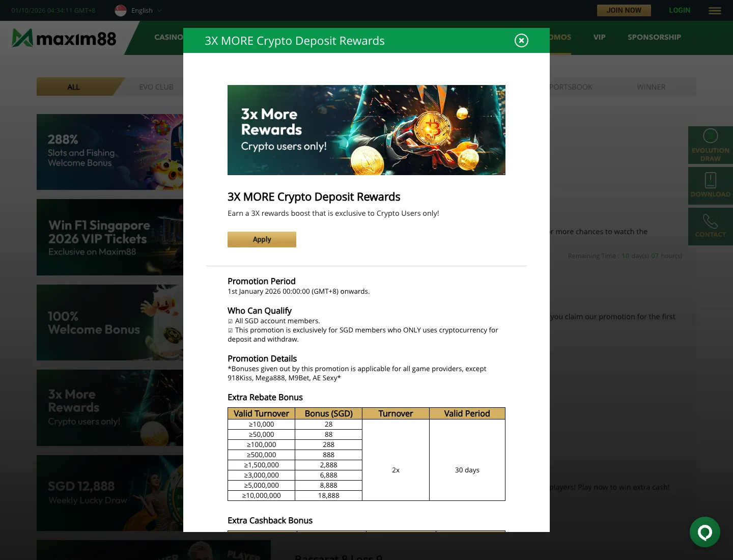Click the Promotion Period heading

click(x=261, y=281)
